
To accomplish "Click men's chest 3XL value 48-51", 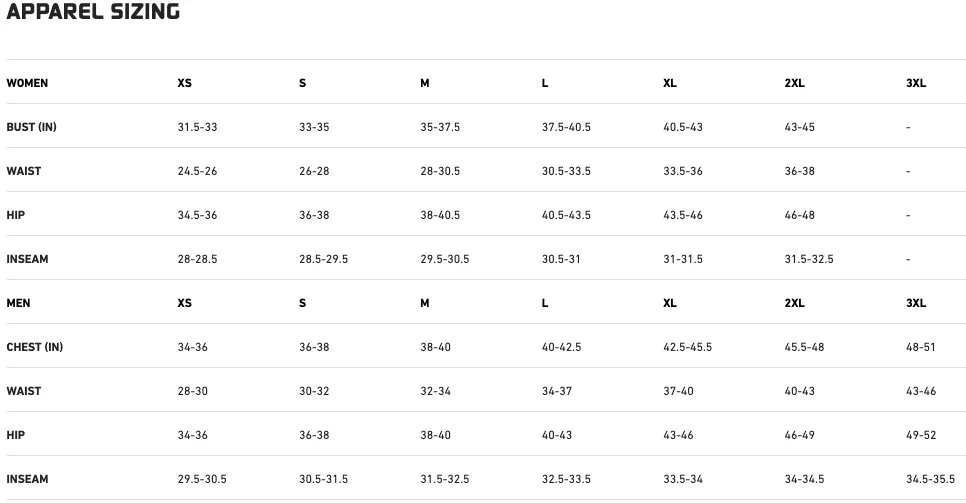I will tap(920, 347).
